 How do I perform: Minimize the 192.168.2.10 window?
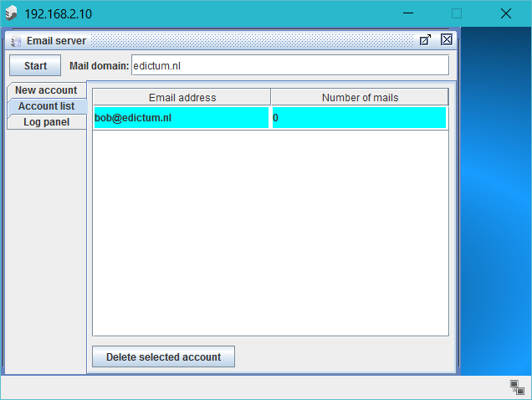408,13
